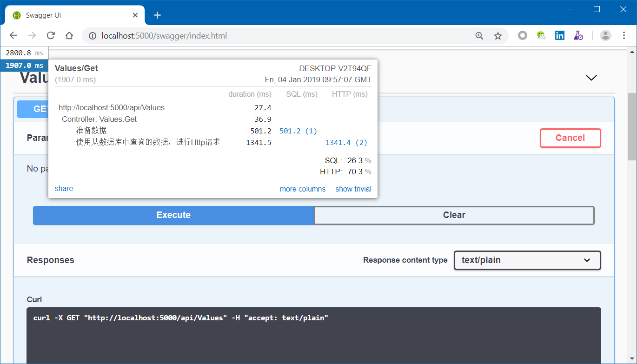This screenshot has width=637, height=364.
Task: Open the gray circle extension
Action: [x=523, y=35]
